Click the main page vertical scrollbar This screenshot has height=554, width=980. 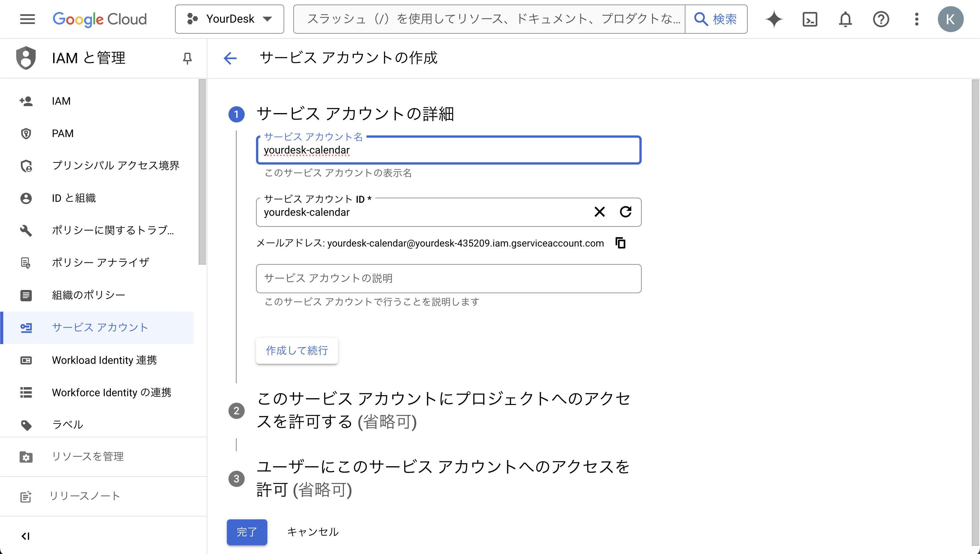(x=975, y=312)
